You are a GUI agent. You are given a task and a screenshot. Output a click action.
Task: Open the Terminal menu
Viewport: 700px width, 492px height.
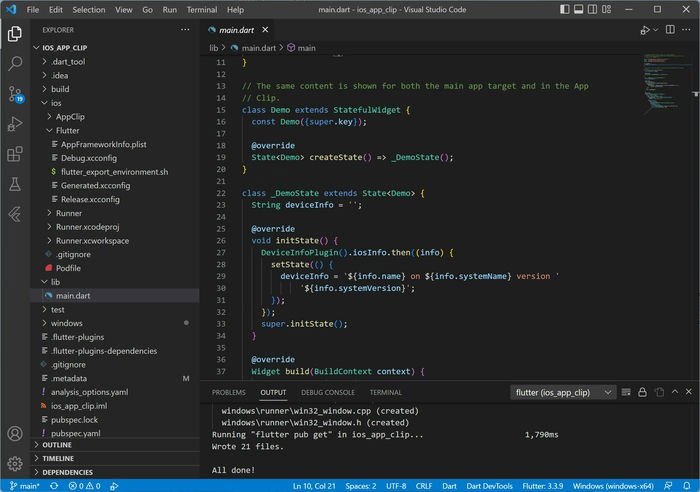point(202,9)
